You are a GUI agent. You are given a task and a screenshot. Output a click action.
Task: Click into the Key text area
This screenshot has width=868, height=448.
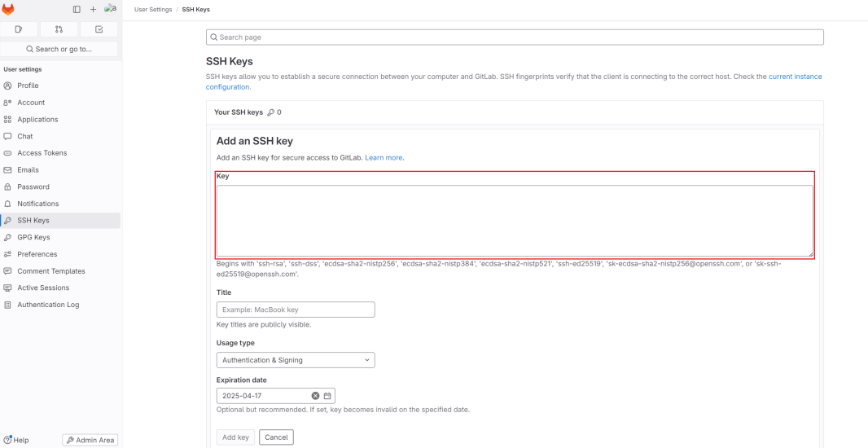coord(515,221)
